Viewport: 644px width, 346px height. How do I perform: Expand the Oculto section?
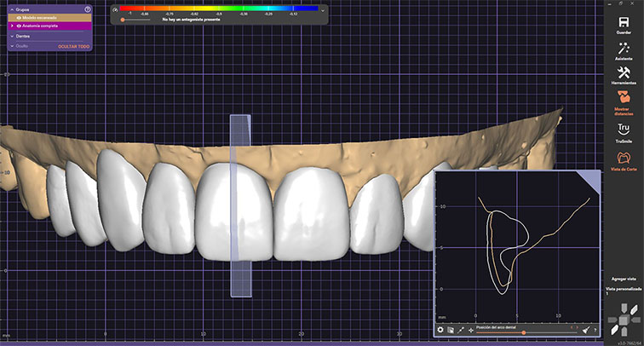tap(12, 45)
